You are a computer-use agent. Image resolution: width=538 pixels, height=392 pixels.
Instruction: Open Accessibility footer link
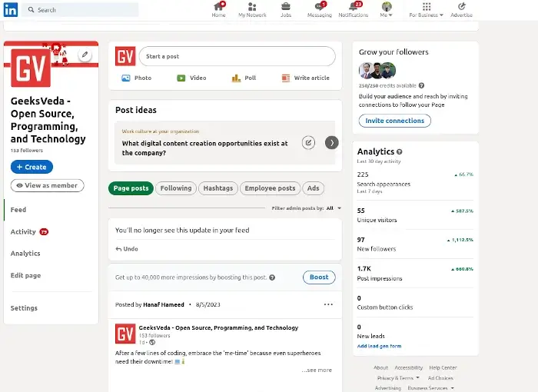[409, 367]
